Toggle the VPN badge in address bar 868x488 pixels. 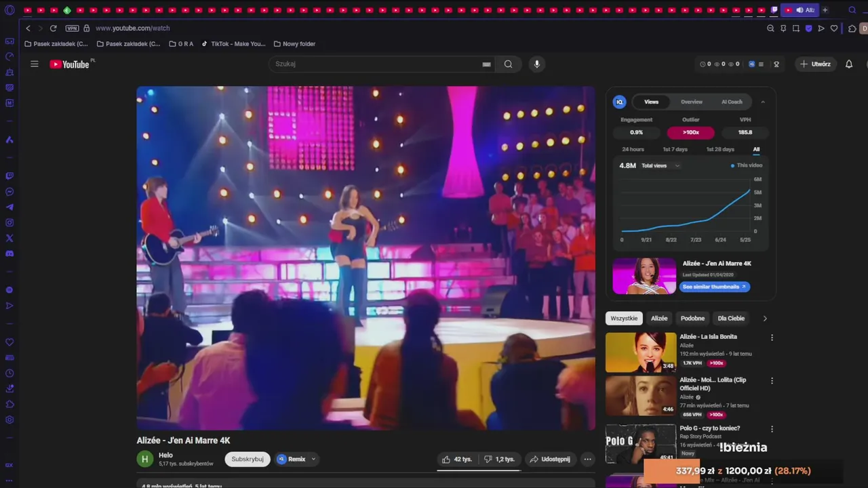pos(72,28)
